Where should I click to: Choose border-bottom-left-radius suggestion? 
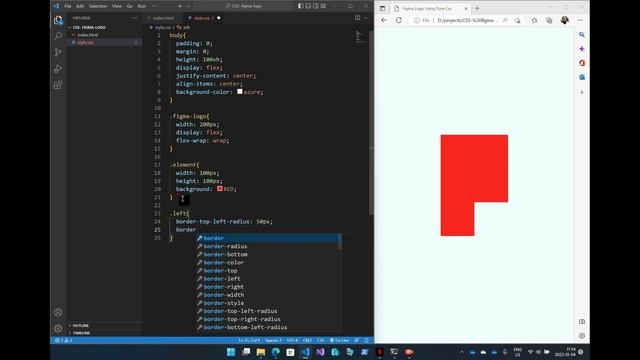(268, 327)
